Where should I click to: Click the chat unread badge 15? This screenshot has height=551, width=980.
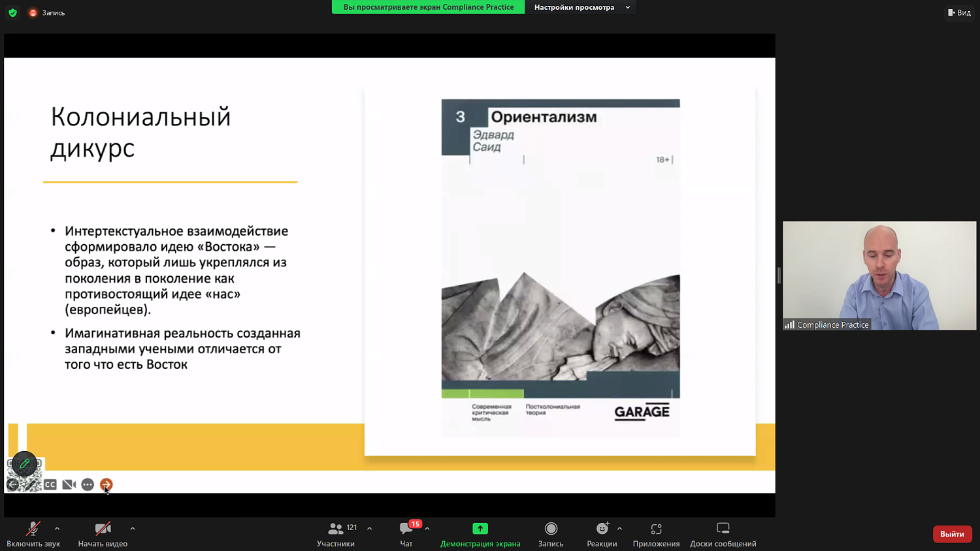coord(415,524)
